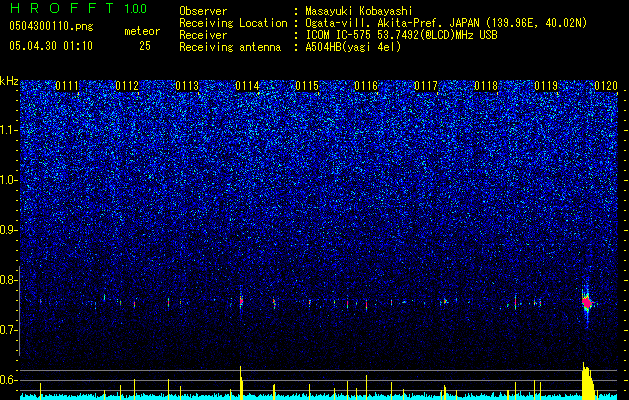Click the 1.1 kHz axis tick label
The width and height of the screenshot is (629, 400).
coord(8,131)
